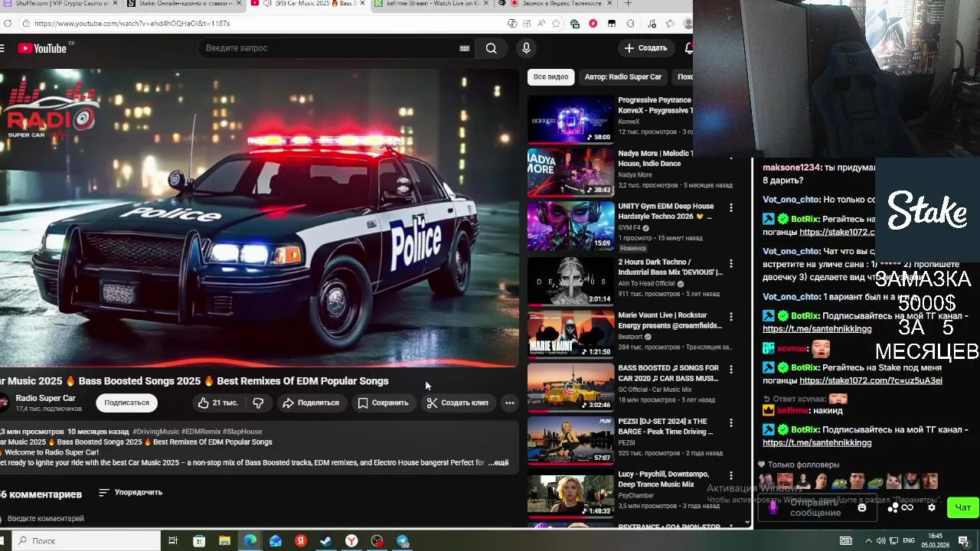Click the #DrivingMusic hashtag
The width and height of the screenshot is (980, 551).
[155, 432]
